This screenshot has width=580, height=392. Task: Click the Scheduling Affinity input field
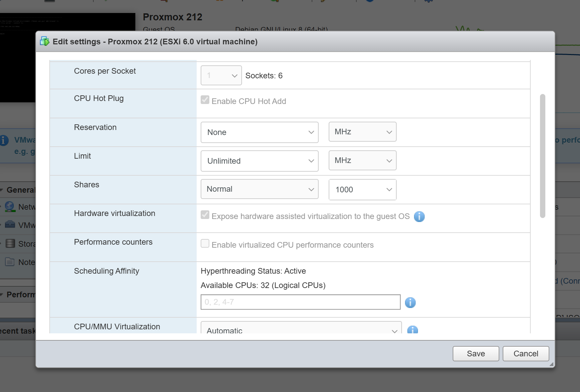click(301, 302)
